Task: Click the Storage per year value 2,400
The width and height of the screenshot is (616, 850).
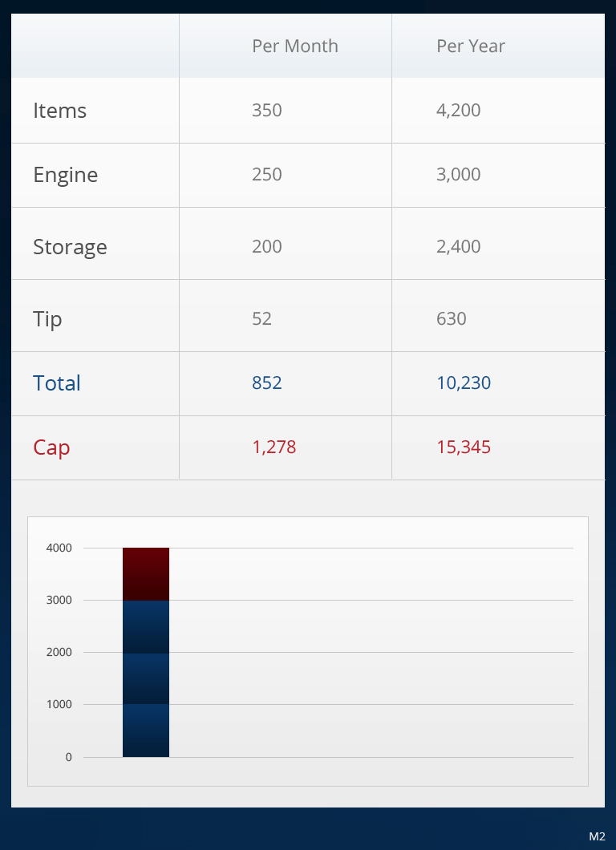Action: tap(458, 247)
